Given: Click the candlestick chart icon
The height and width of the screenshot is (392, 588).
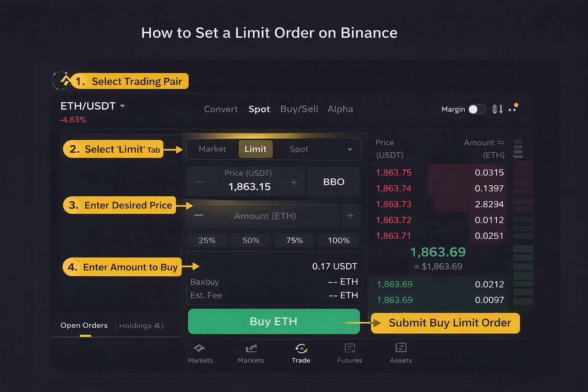Looking at the screenshot, I should pyautogui.click(x=497, y=109).
